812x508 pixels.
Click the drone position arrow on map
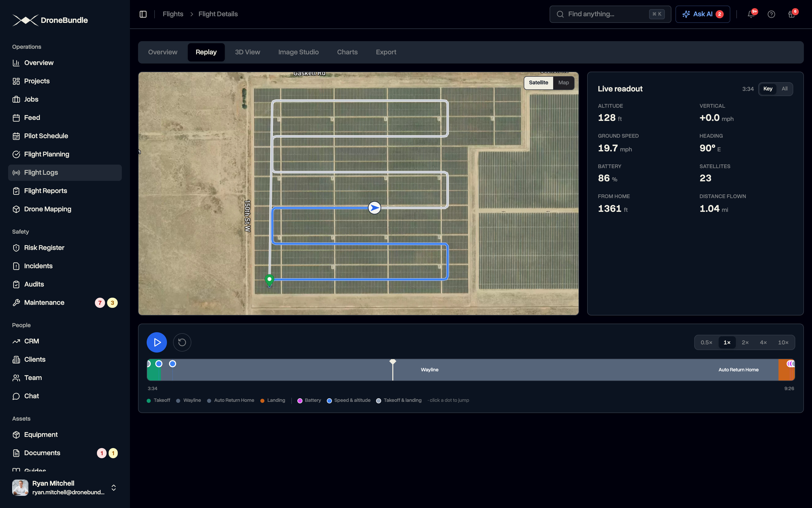pos(375,208)
